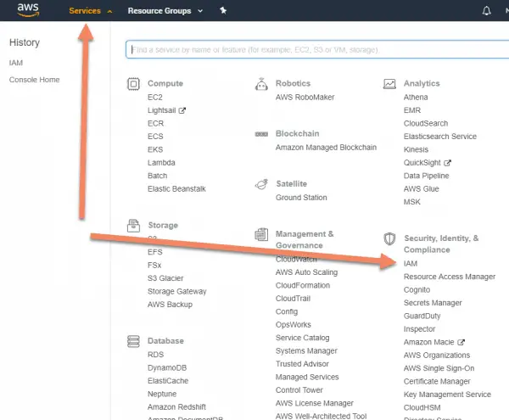The height and width of the screenshot is (420, 509).
Task: Click the Robotics category robot icon
Action: [x=261, y=84]
